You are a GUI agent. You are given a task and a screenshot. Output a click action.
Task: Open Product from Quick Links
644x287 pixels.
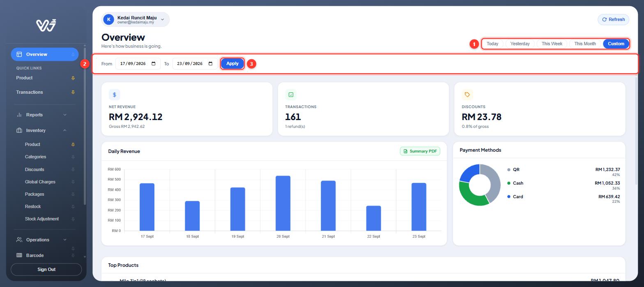[24, 78]
